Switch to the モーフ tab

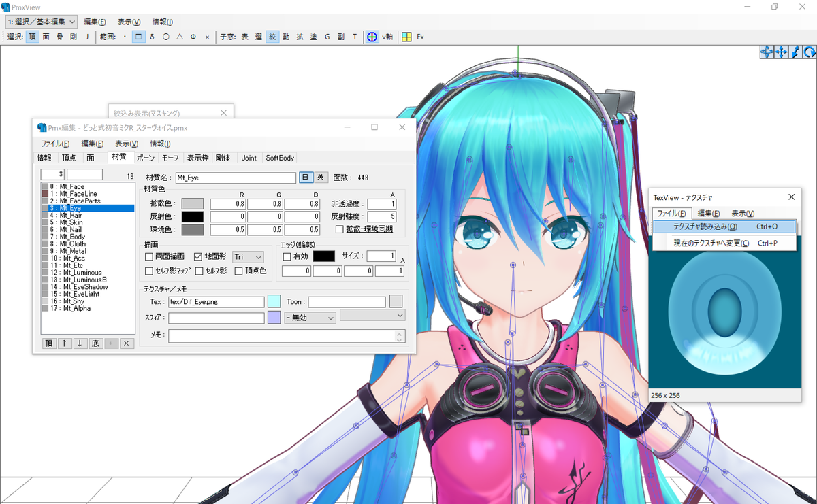[x=170, y=158]
